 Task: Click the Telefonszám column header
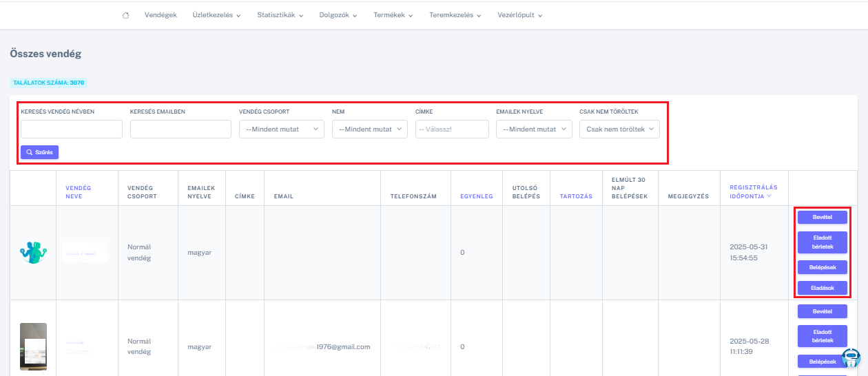coord(413,196)
